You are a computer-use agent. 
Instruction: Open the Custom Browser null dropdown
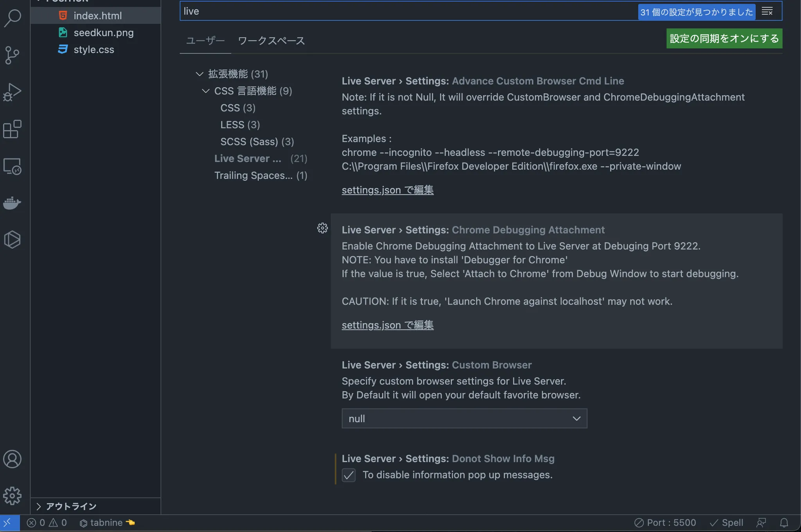click(464, 419)
